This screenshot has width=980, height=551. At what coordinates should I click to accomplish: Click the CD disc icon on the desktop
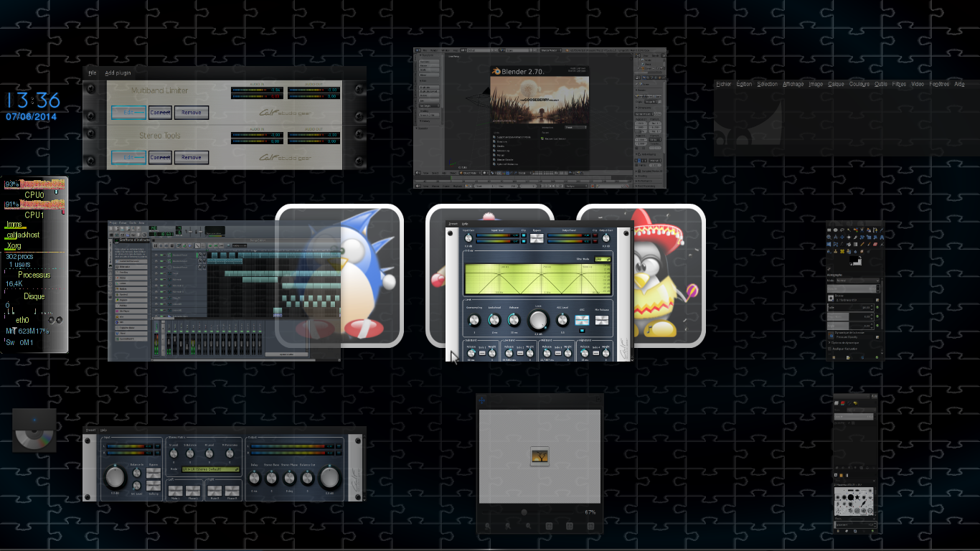pos(34,430)
